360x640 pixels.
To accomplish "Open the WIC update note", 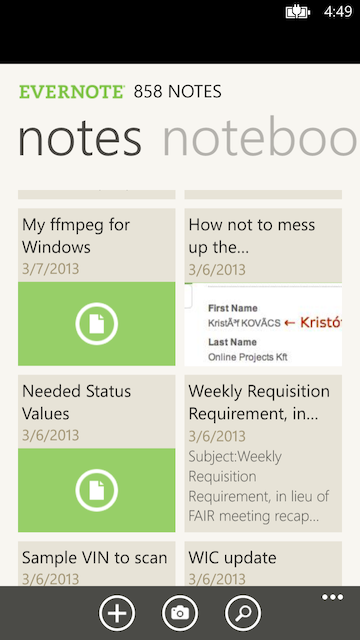I will (x=232, y=558).
